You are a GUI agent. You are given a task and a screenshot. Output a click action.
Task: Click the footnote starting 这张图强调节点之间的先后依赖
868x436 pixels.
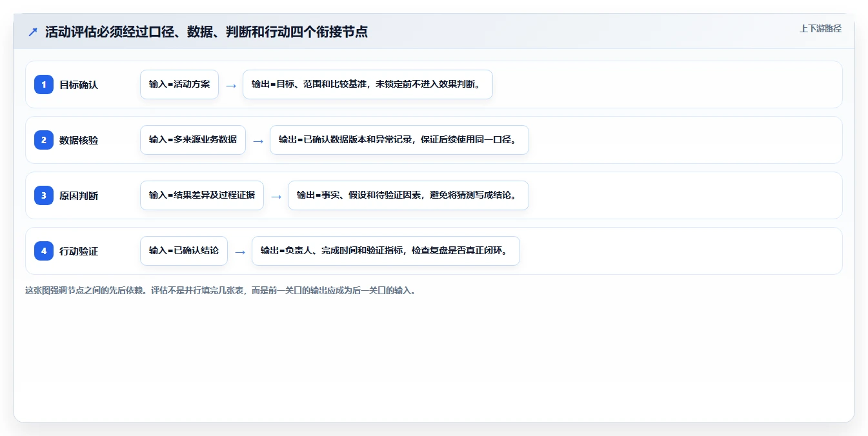coord(221,290)
